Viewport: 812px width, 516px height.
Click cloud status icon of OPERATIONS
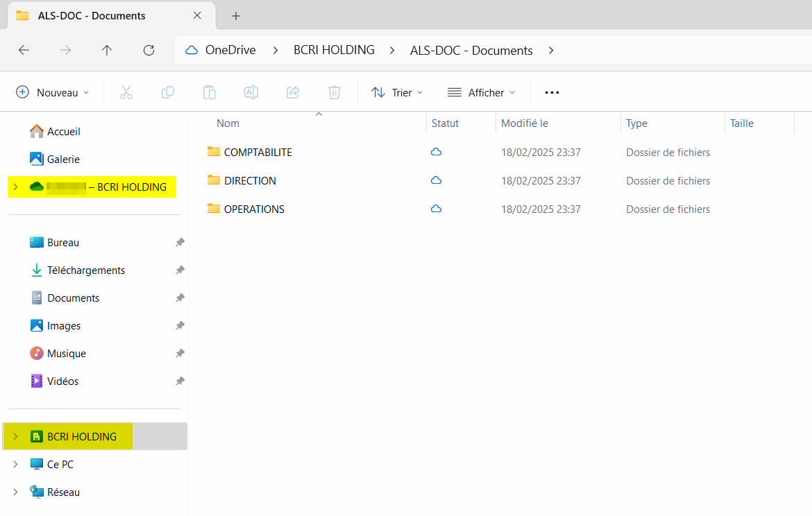coord(436,209)
